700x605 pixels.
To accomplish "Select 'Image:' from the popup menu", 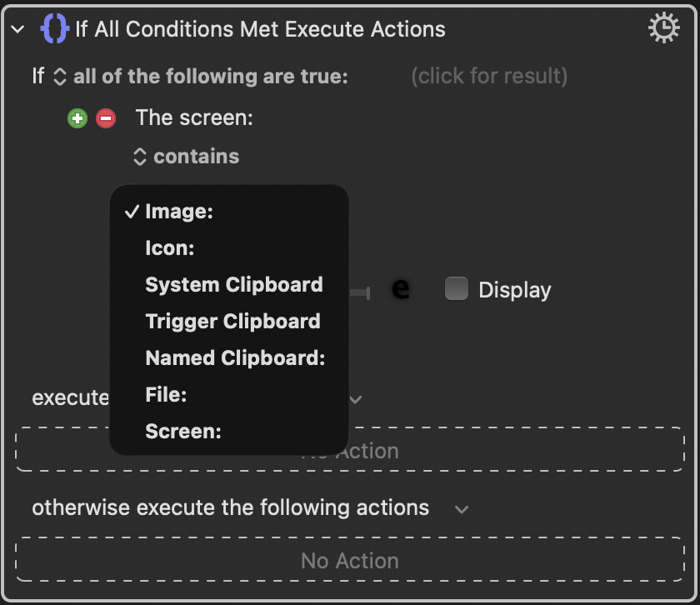I will (179, 212).
